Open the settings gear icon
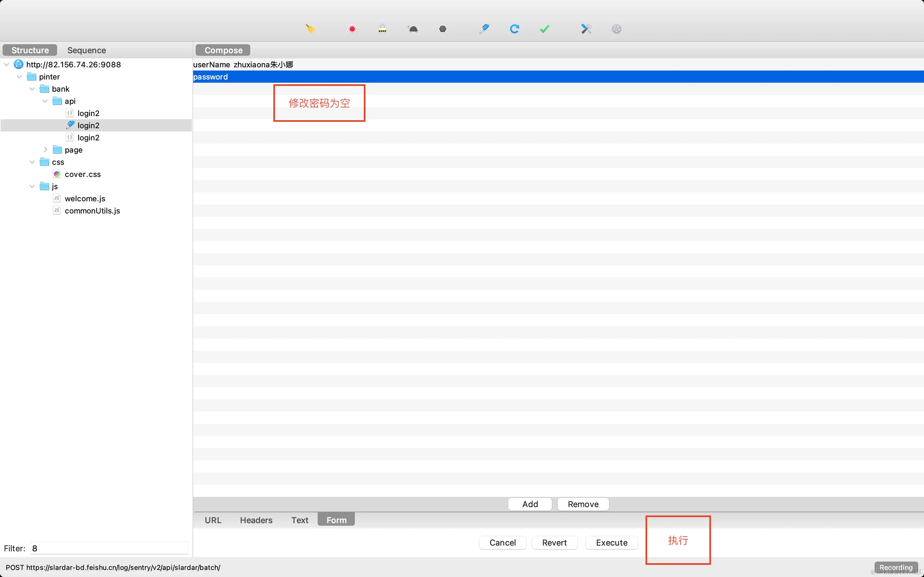924x577 pixels. click(616, 29)
